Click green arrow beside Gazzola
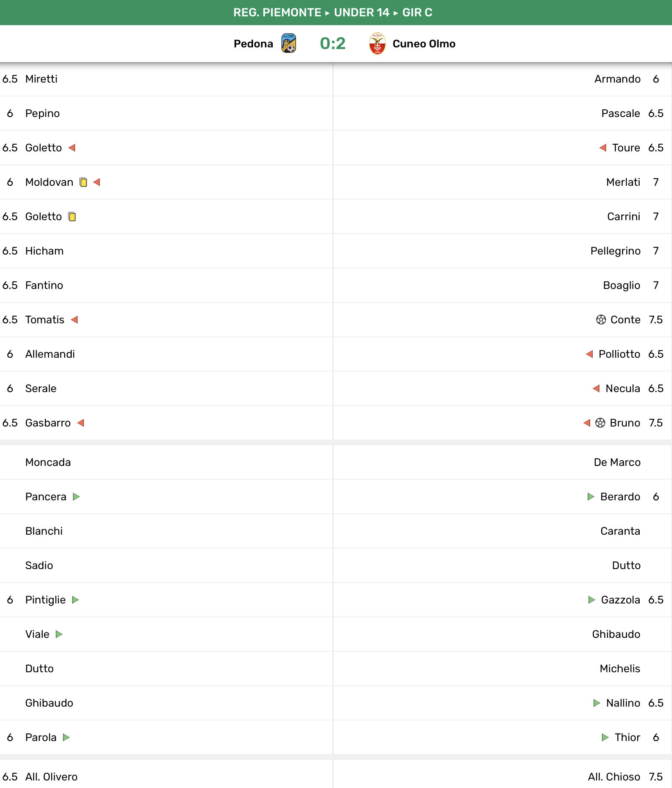The height and width of the screenshot is (788, 672). click(591, 600)
